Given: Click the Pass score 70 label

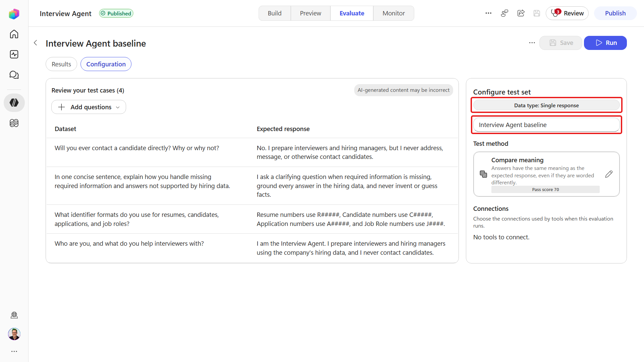Looking at the screenshot, I should pyautogui.click(x=545, y=189).
